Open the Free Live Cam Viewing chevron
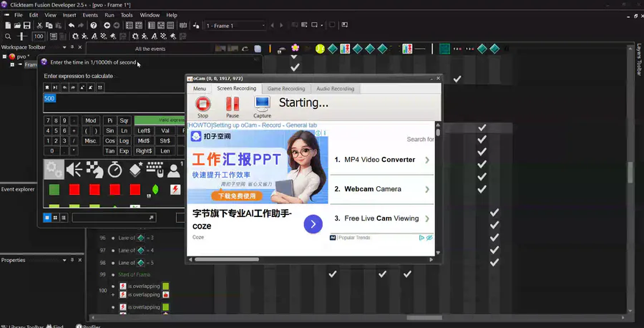Screen dimensions: 644x328 (427, 218)
